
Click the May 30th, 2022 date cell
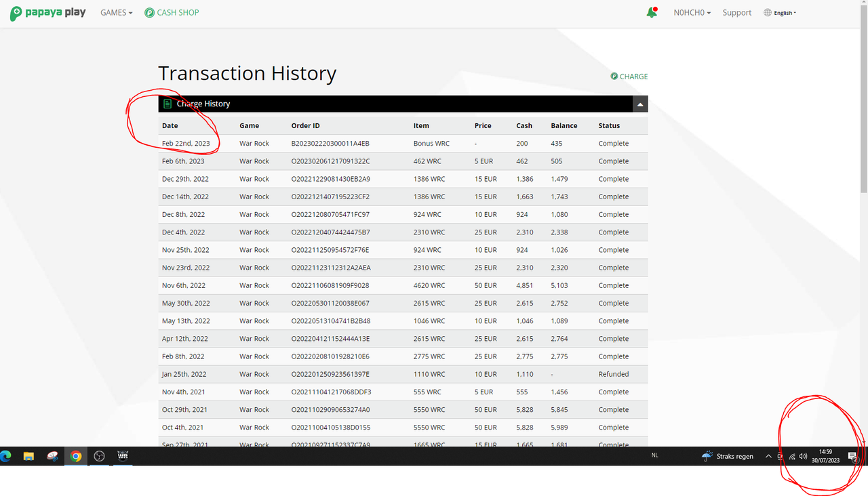(x=186, y=303)
